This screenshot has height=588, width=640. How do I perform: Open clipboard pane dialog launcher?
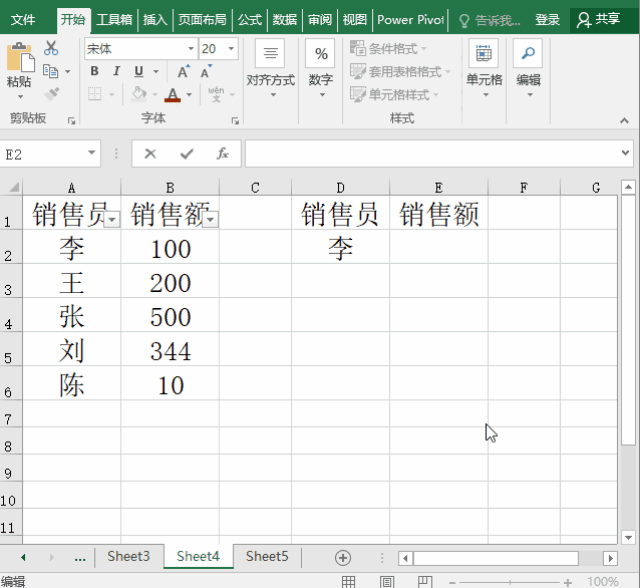(71, 121)
